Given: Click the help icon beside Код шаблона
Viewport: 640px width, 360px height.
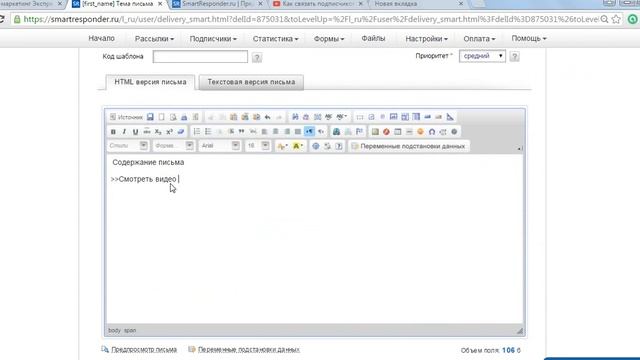Looking at the screenshot, I should (257, 57).
